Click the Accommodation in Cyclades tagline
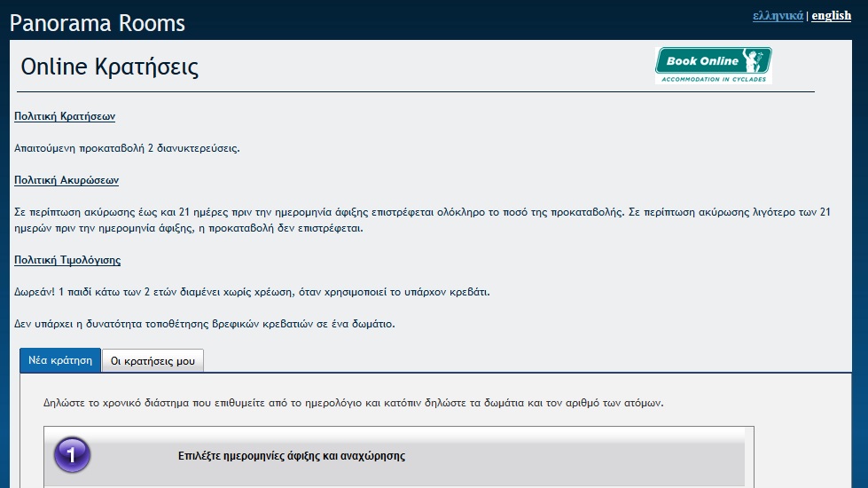The width and height of the screenshot is (868, 488). (713, 78)
